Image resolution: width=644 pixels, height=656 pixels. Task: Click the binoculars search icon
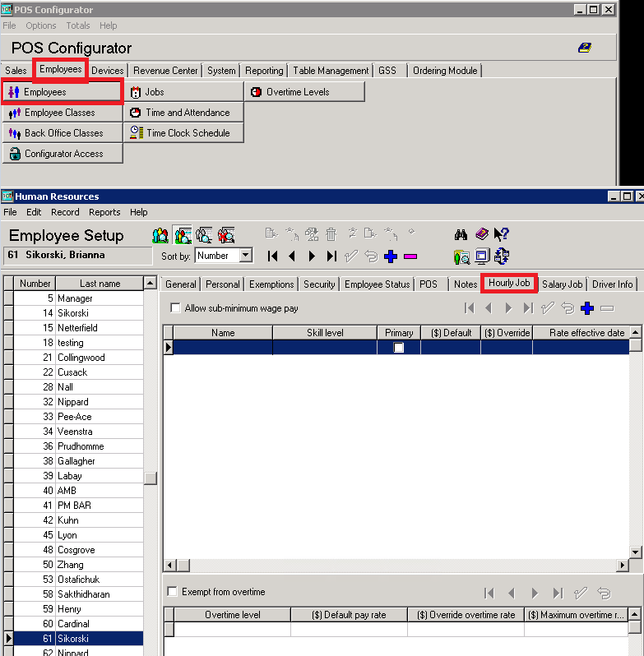tap(461, 235)
